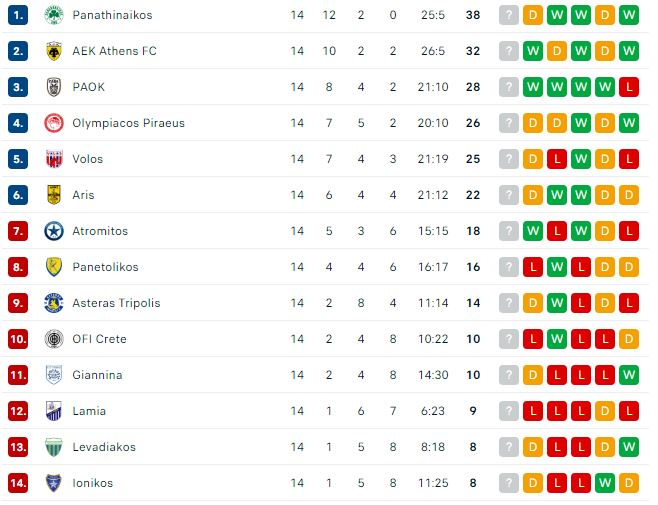Click the Asteras Tripolis logo

point(54,303)
